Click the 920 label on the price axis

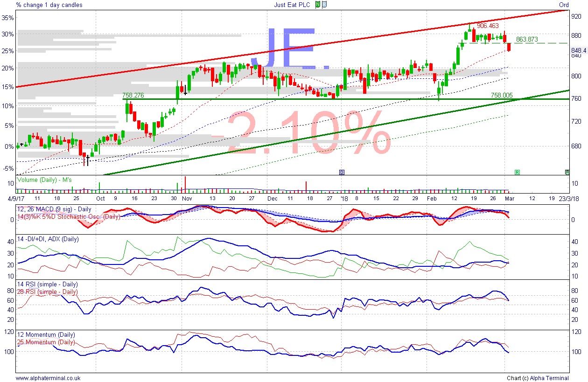pos(576,16)
